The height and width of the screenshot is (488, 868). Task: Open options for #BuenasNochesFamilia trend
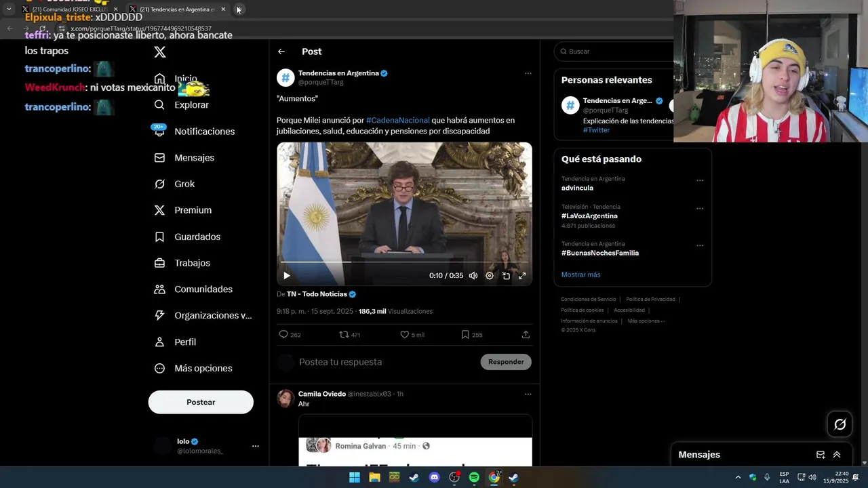pos(700,245)
